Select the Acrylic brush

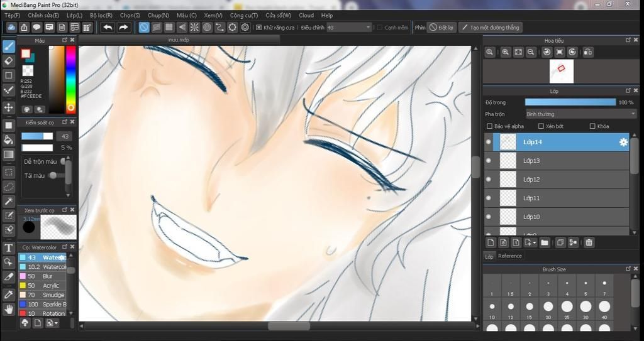click(x=42, y=286)
